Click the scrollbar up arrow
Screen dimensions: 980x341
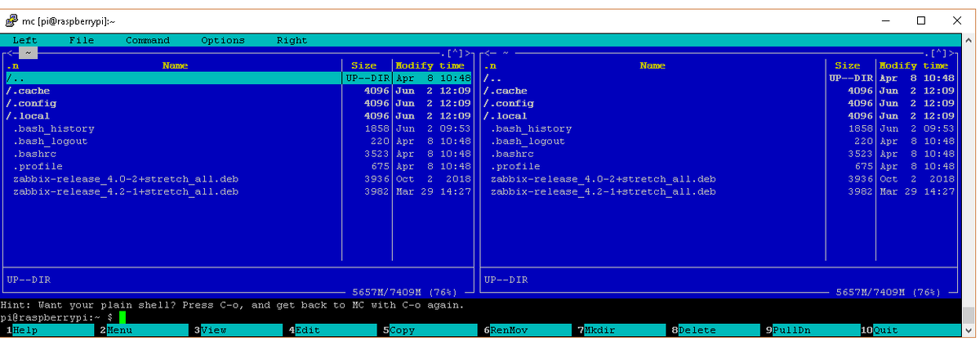(x=970, y=40)
